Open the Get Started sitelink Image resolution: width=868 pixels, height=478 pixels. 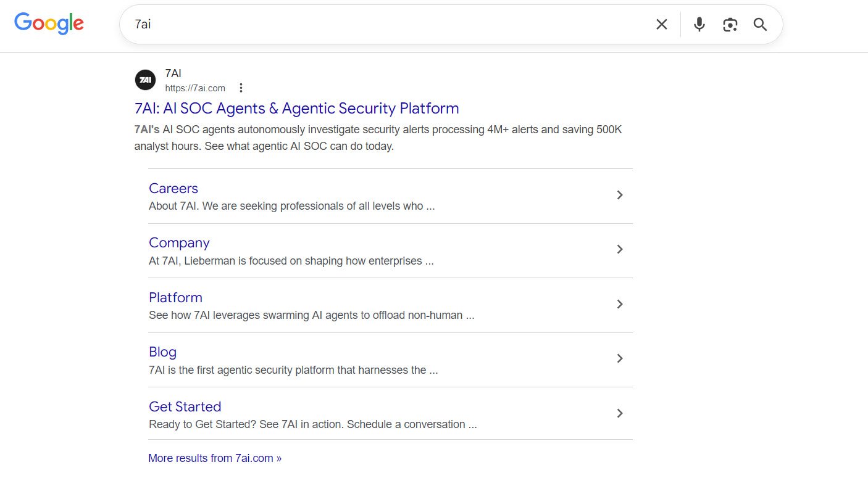pos(185,407)
